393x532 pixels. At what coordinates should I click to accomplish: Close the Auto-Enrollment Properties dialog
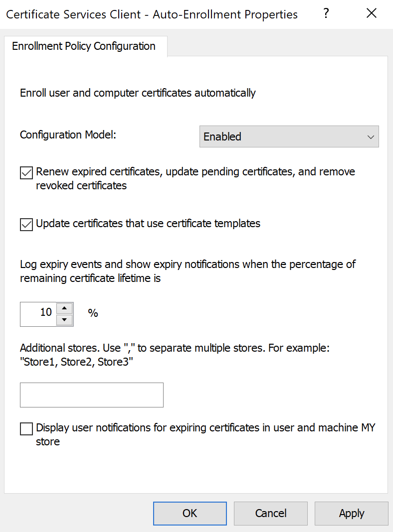tap(372, 14)
